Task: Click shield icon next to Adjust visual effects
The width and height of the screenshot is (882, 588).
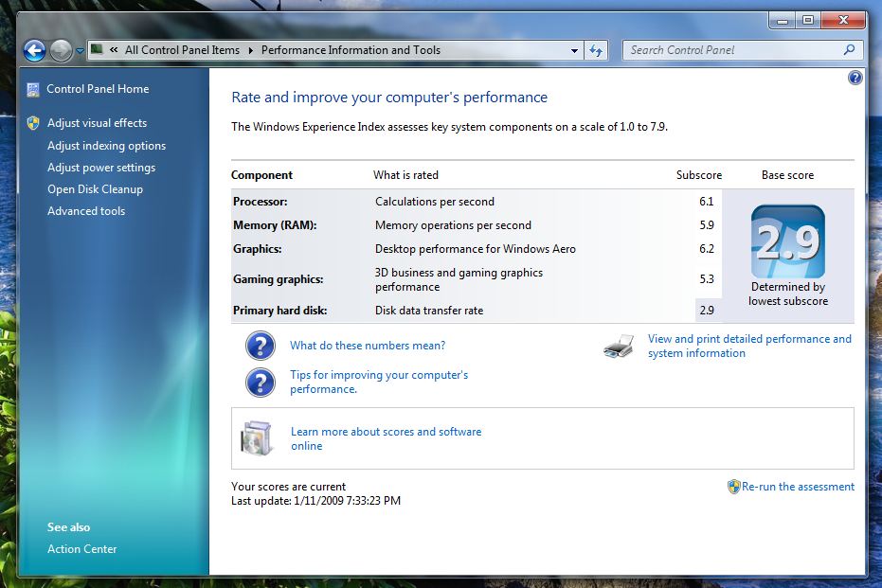Action: point(33,123)
